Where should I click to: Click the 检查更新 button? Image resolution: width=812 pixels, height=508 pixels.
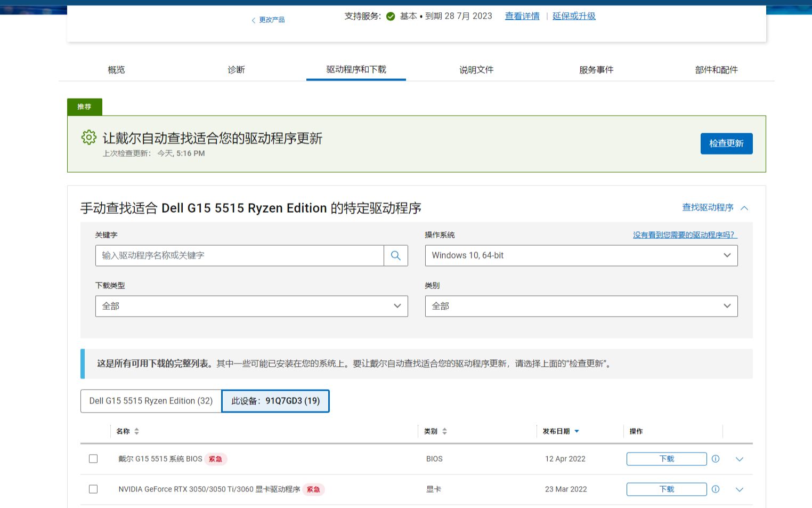click(726, 143)
